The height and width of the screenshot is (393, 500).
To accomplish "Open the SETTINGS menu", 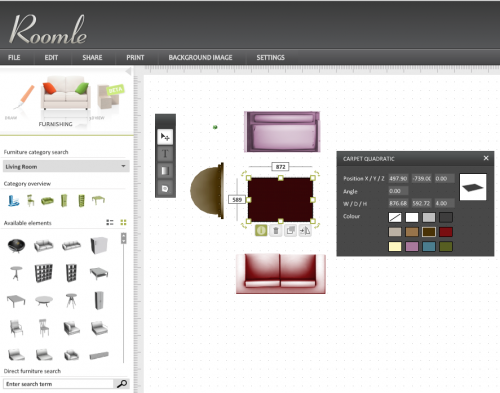I will coord(270,57).
